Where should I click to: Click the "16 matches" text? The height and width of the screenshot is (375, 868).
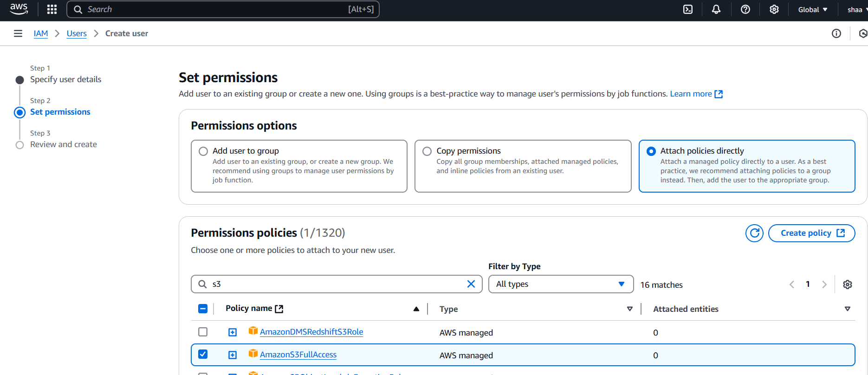point(661,285)
